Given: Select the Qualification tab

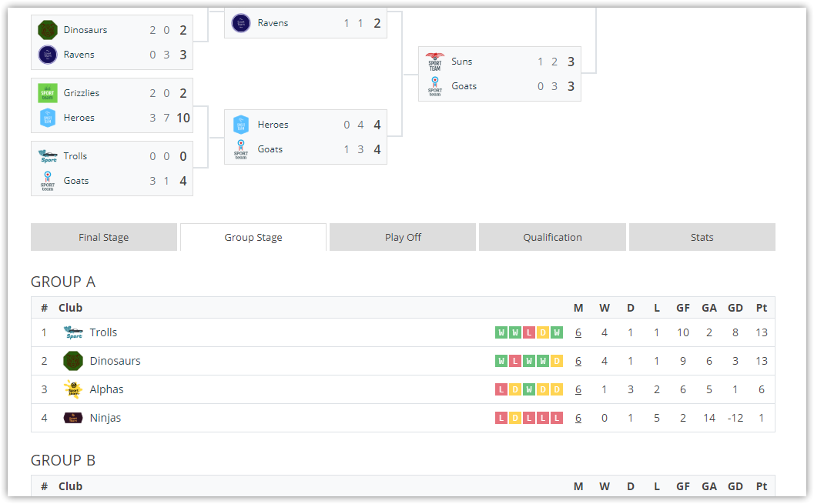Looking at the screenshot, I should (551, 237).
